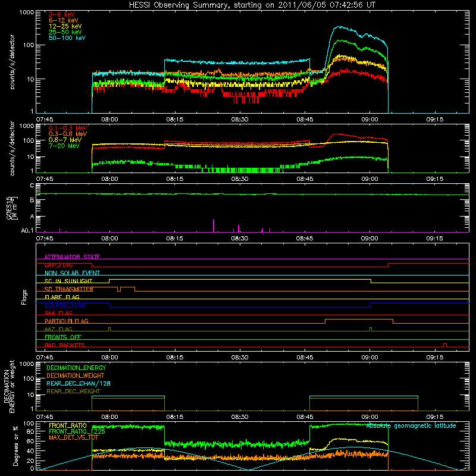
Task: Click the counts/s/detector axis title of top panel
Action: pos(12,62)
